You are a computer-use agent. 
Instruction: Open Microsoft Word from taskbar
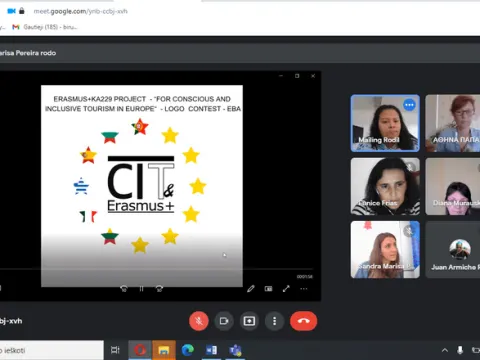tap(211, 350)
